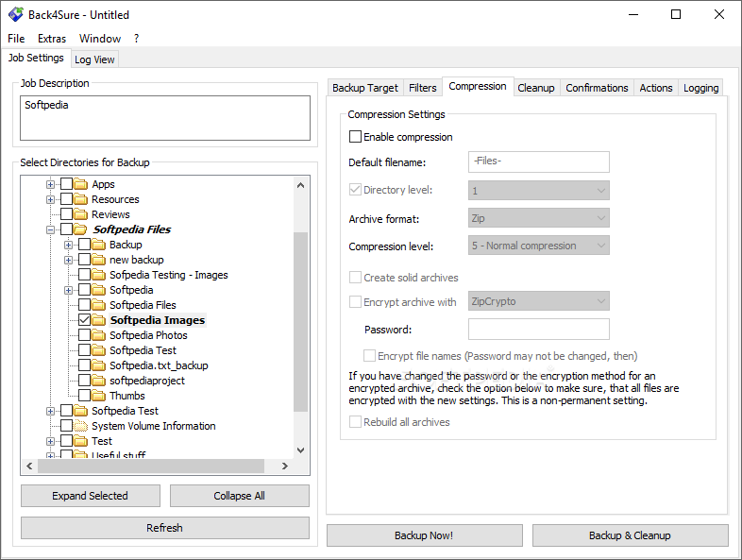Click the Job Description text field

(165, 117)
